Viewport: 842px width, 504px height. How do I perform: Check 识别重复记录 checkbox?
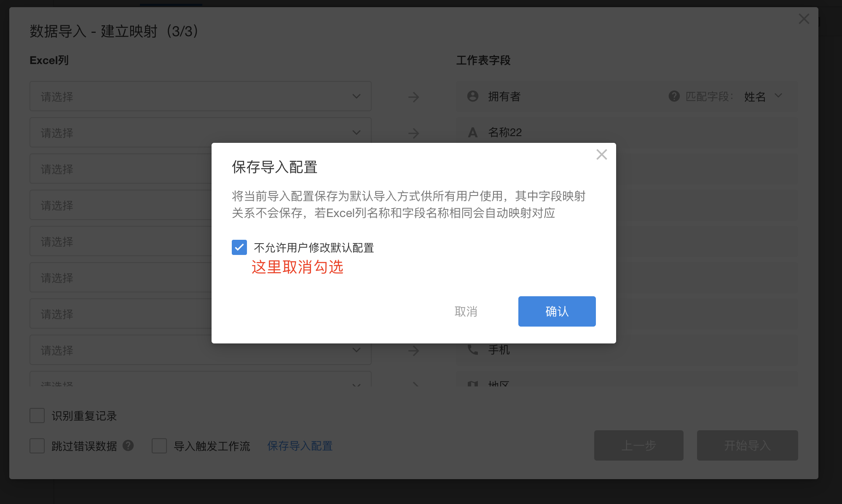37,416
